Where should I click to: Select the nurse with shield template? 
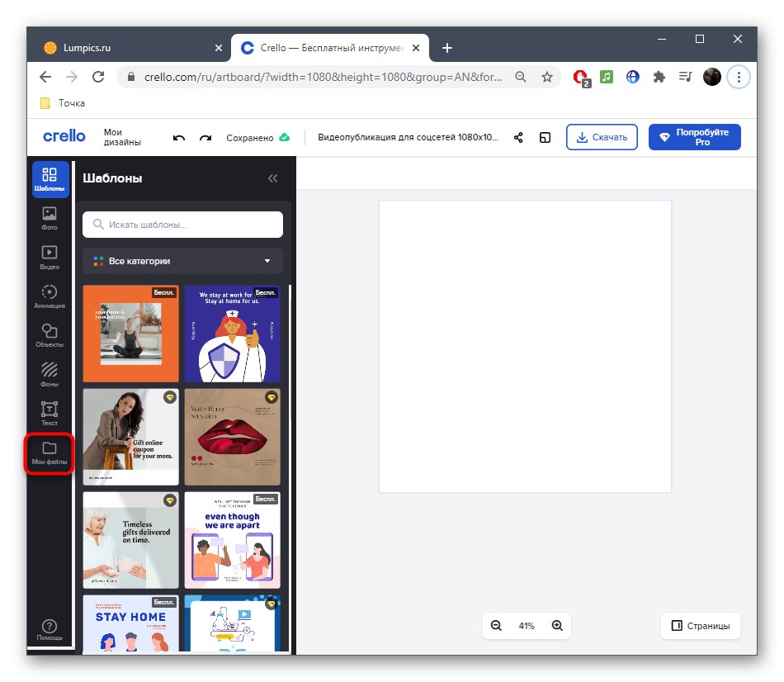[x=233, y=334]
